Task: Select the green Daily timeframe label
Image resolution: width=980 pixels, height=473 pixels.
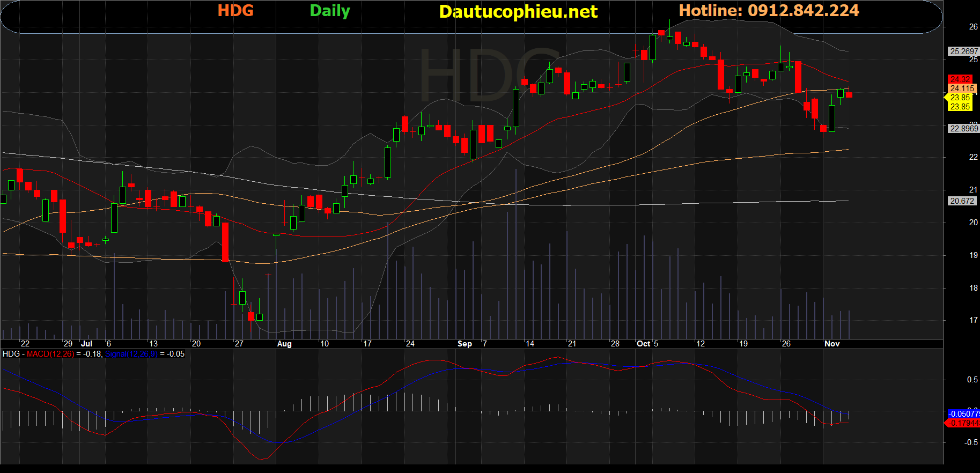Action: pos(330,11)
